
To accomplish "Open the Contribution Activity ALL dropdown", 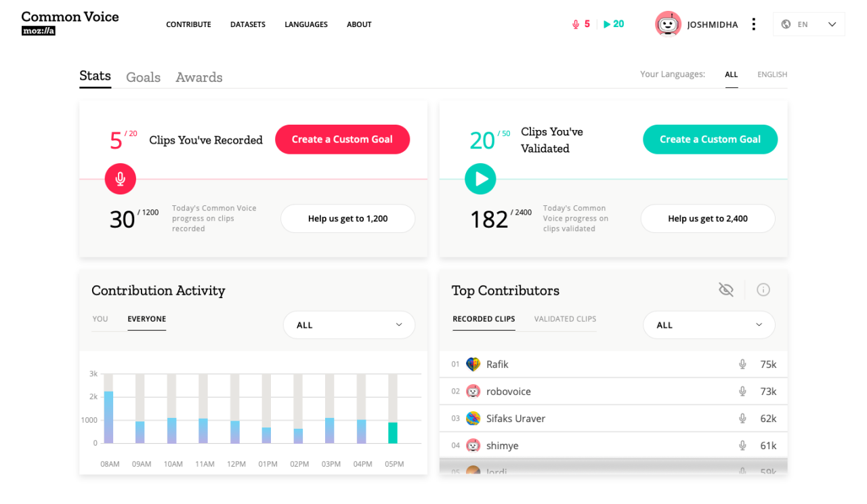I will (x=349, y=325).
